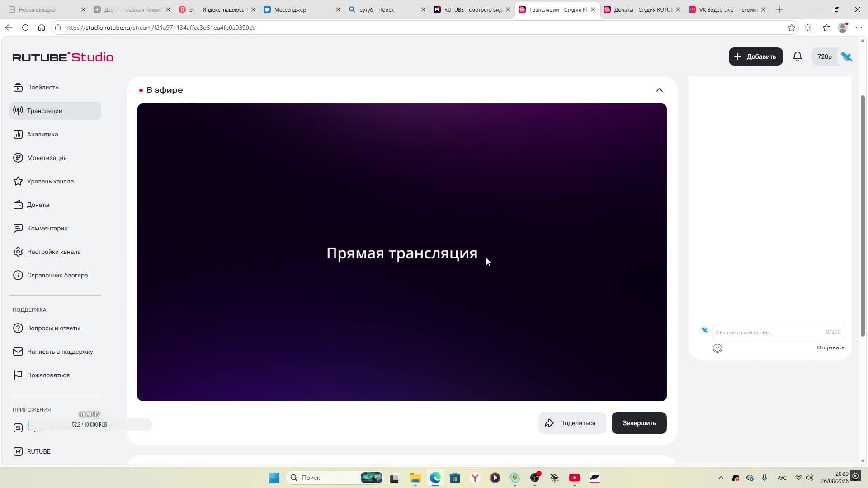Viewport: 868px width, 488px height.
Task: Reload the page with refresh icon
Action: click(25, 28)
